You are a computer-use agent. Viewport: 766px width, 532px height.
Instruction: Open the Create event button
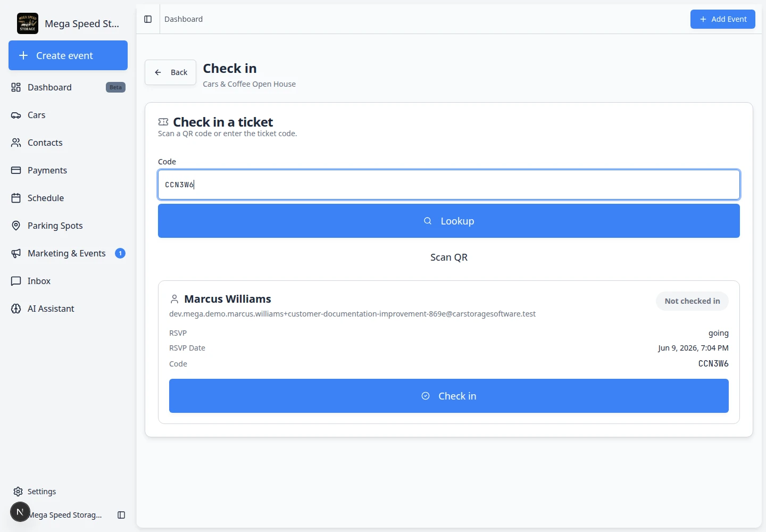click(x=68, y=55)
